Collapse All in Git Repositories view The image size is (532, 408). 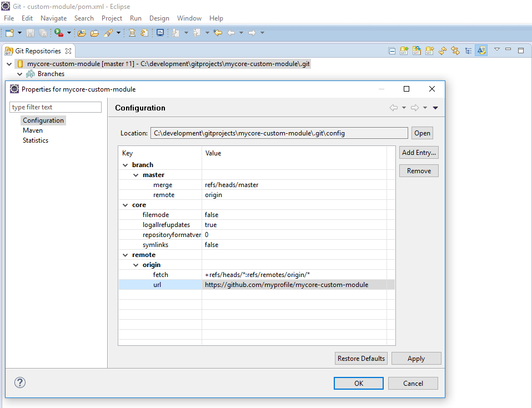[x=392, y=51]
